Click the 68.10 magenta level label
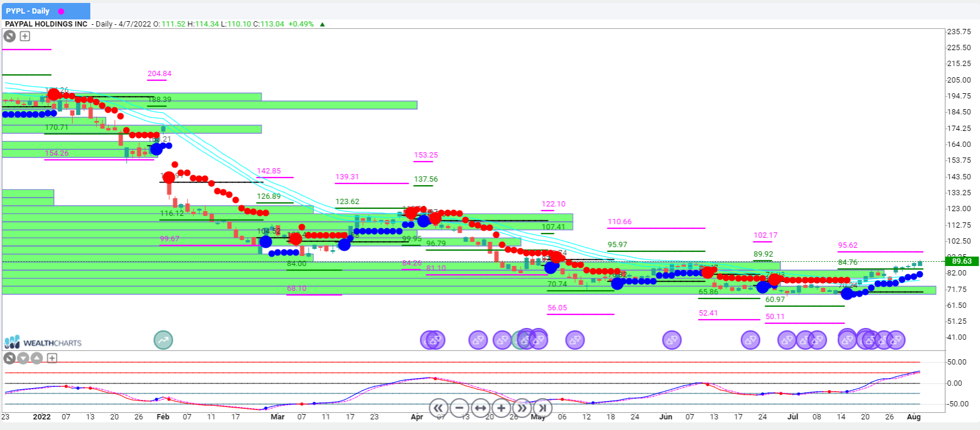 click(297, 288)
